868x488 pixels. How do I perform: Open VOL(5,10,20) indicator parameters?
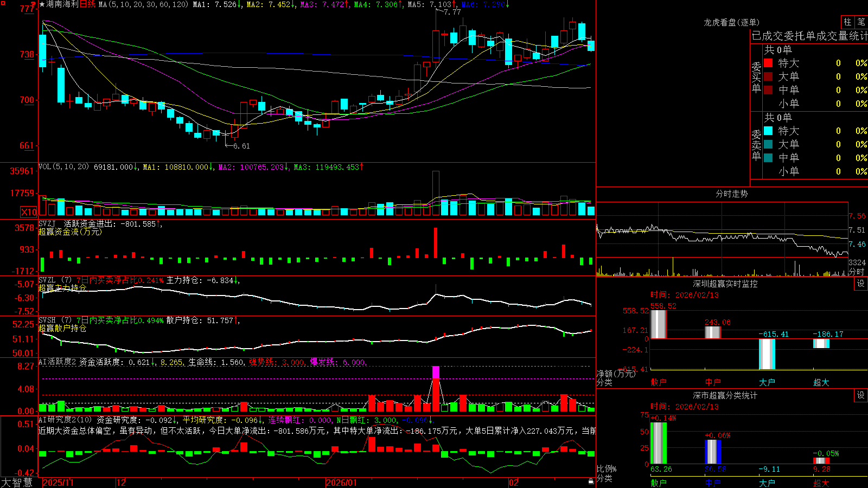point(64,167)
